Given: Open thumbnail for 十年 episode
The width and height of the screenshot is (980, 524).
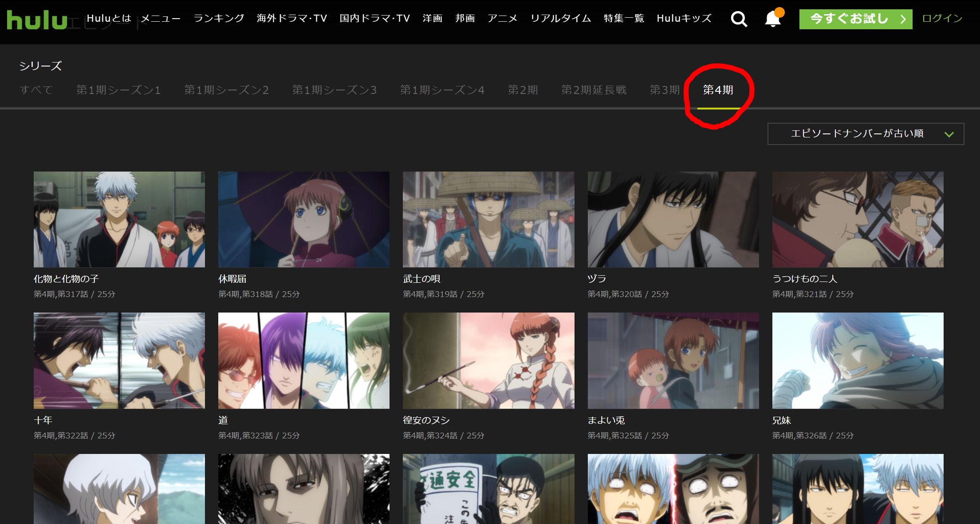Looking at the screenshot, I should (119, 360).
